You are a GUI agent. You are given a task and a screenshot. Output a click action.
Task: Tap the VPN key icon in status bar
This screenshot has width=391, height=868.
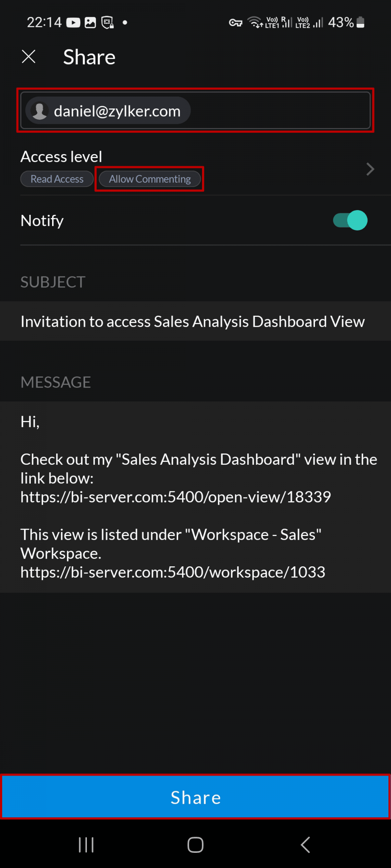coord(235,23)
